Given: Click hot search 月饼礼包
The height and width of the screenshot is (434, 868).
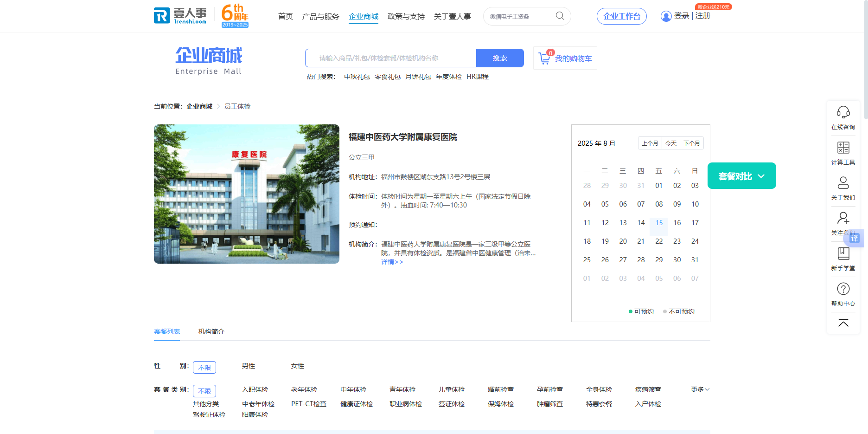Looking at the screenshot, I should click(x=418, y=77).
